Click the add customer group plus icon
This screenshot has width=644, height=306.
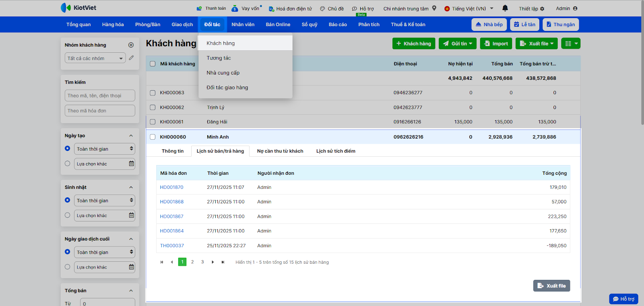131,45
